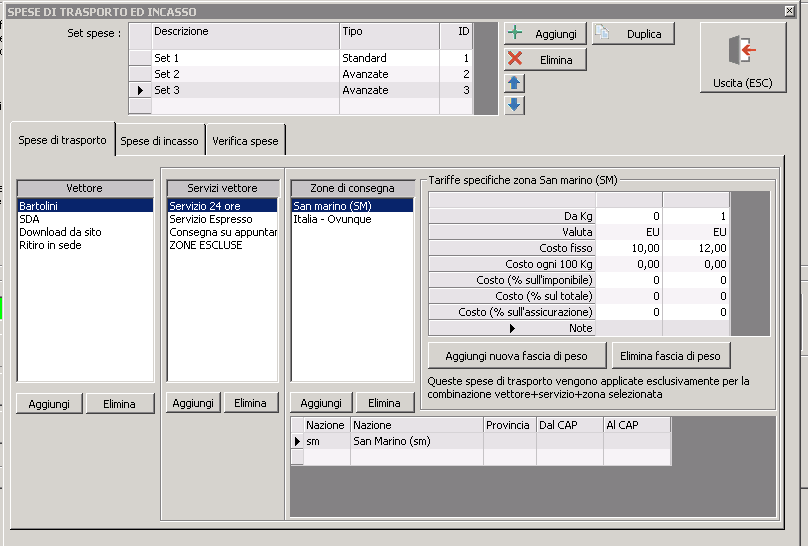Edit Da Kg value 0 cell
Screen dimensions: 808x546
(629, 216)
